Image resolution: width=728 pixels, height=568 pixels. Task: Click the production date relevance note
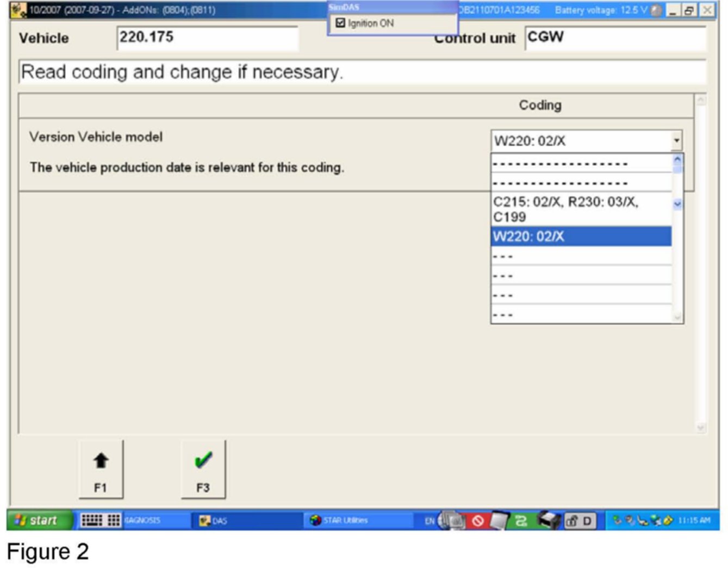[187, 167]
